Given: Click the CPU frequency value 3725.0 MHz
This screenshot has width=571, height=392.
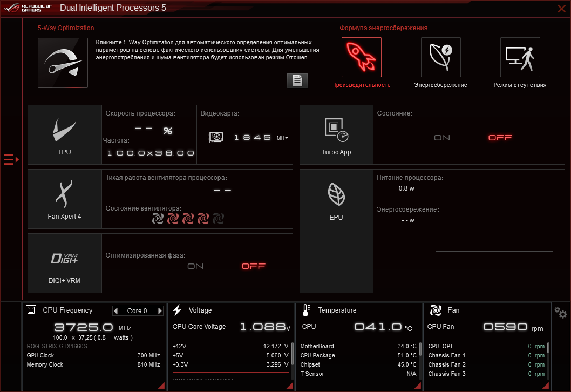Looking at the screenshot, I should tap(92, 327).
